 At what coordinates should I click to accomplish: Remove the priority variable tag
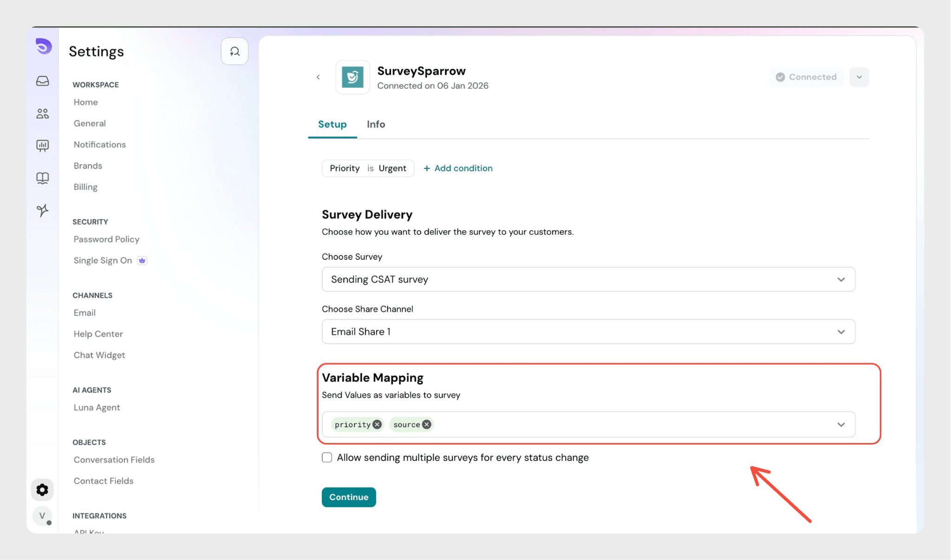(377, 425)
